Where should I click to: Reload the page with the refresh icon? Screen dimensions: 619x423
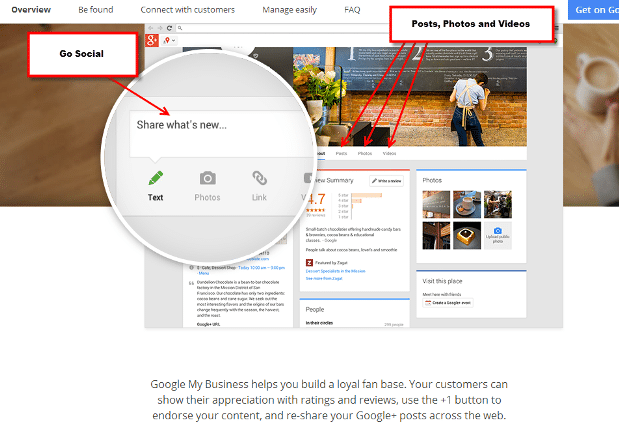(x=169, y=28)
